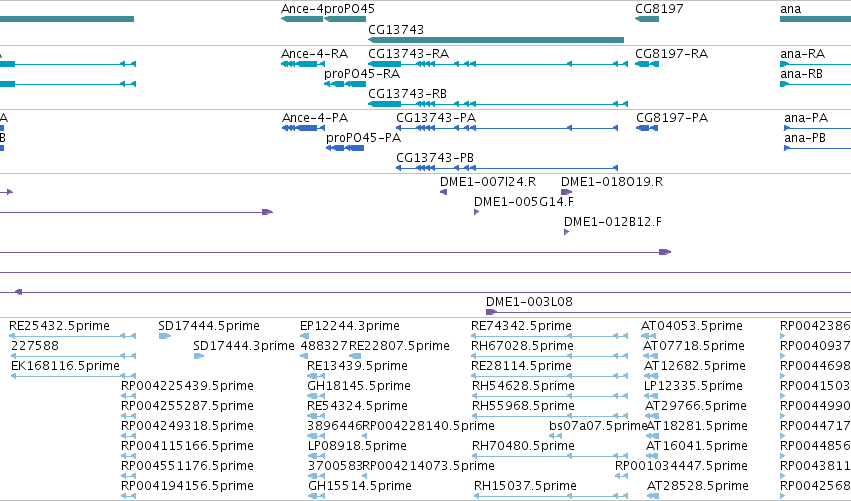The width and height of the screenshot is (851, 501).
Task: Select the CG8197 gene label
Action: point(659,9)
